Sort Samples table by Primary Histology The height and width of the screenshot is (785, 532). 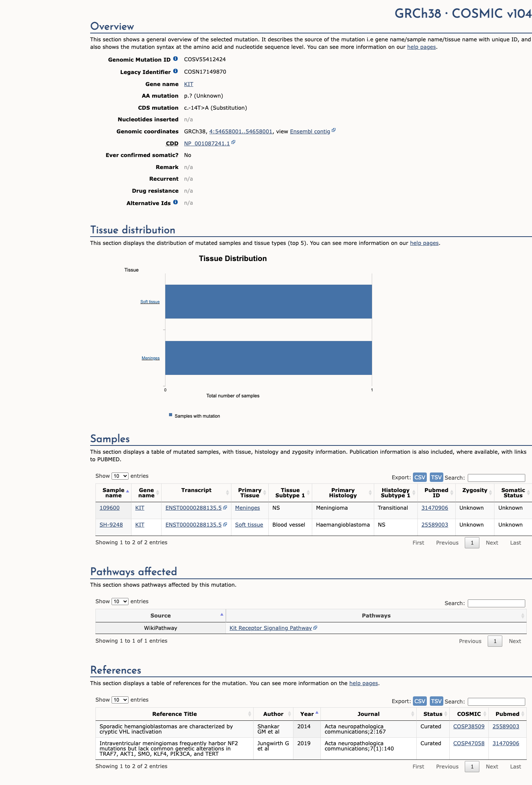pyautogui.click(x=343, y=493)
